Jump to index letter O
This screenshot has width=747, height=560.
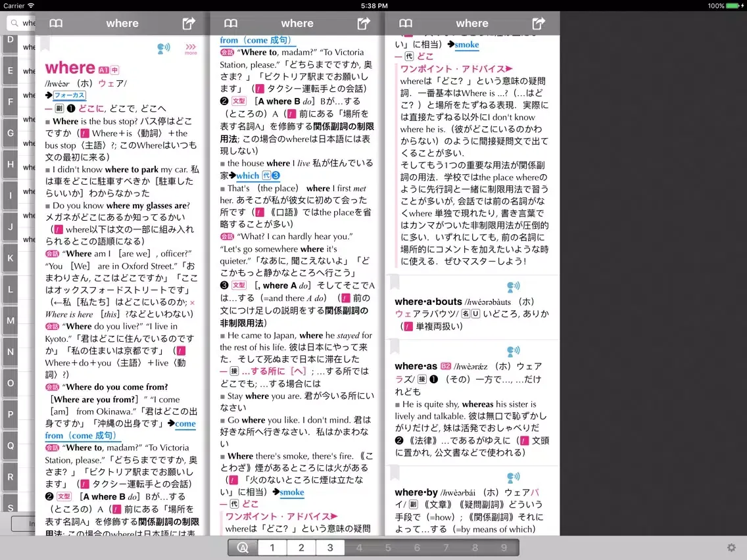pyautogui.click(x=10, y=383)
